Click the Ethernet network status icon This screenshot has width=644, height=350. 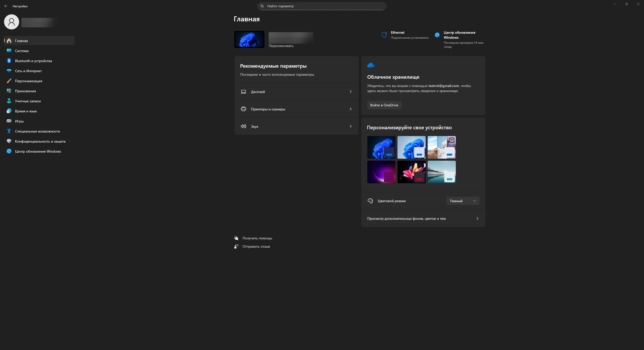[384, 35]
